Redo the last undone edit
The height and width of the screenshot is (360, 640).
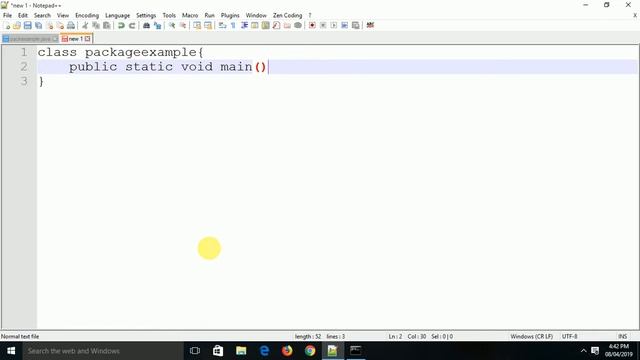tap(132, 25)
